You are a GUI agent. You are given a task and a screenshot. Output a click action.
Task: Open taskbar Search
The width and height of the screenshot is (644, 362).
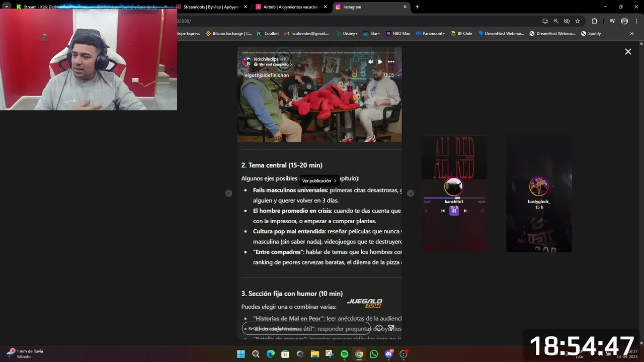[x=256, y=354]
